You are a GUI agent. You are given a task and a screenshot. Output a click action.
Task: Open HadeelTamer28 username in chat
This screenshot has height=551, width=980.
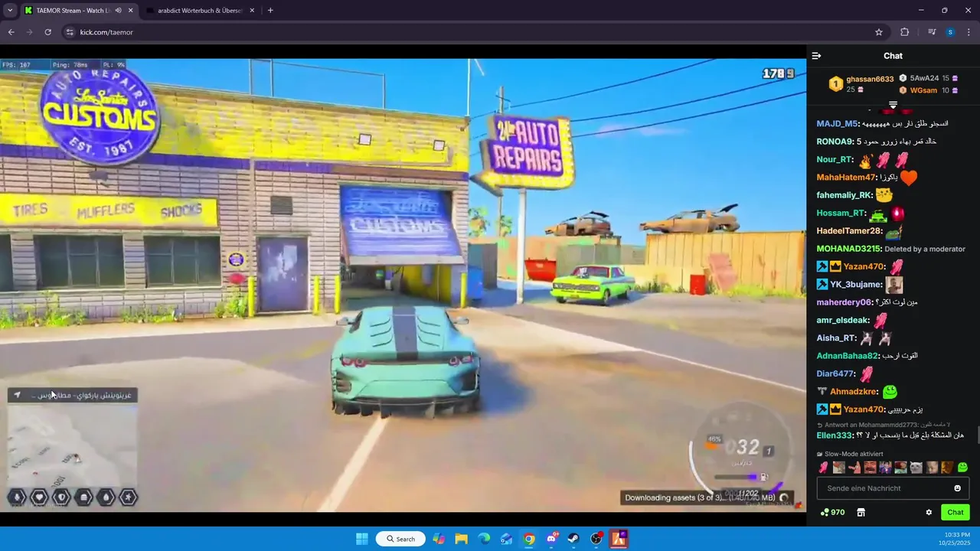[x=850, y=231]
